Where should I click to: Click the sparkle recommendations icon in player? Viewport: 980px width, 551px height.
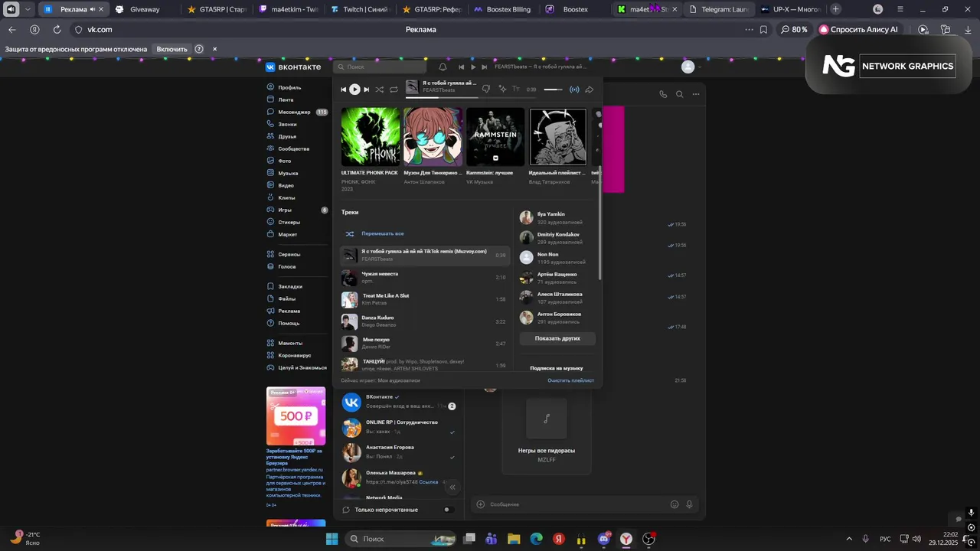(x=502, y=90)
